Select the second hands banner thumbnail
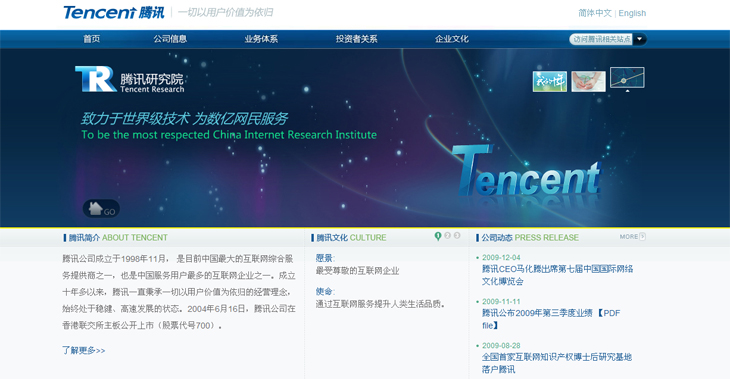Screen dimensions: 730x379 (x=588, y=81)
